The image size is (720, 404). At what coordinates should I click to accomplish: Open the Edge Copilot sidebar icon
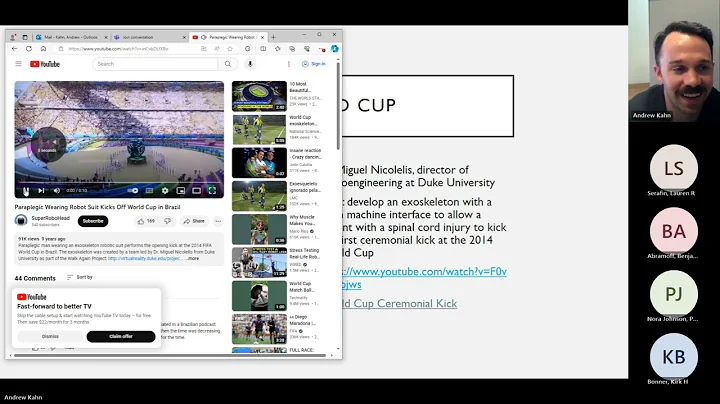pyautogui.click(x=335, y=49)
